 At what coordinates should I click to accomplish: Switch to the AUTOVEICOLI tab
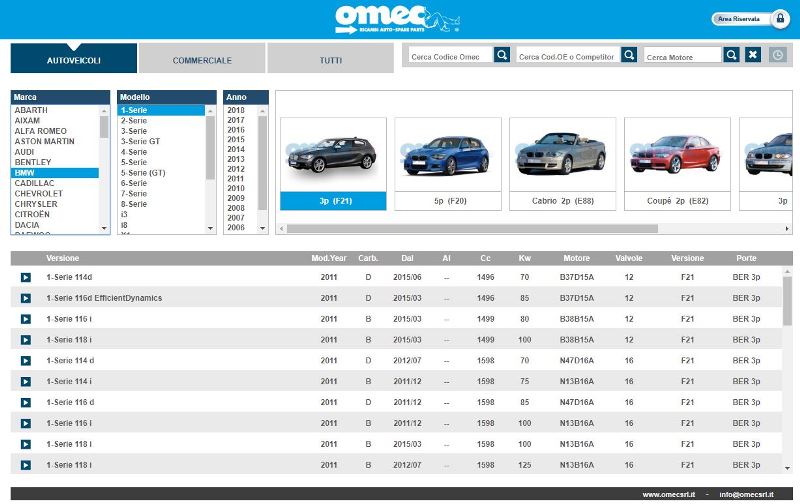tap(73, 58)
